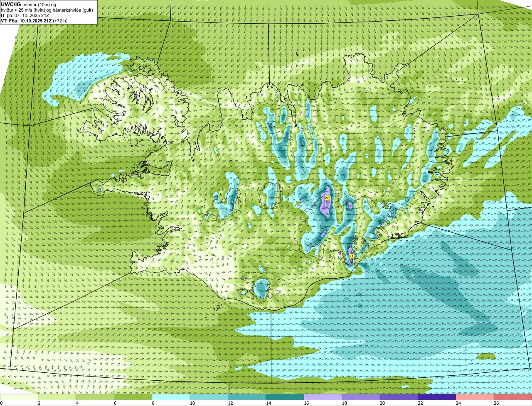
Task: Pick the purple swatch between 20 and 22
Action: tap(399, 397)
